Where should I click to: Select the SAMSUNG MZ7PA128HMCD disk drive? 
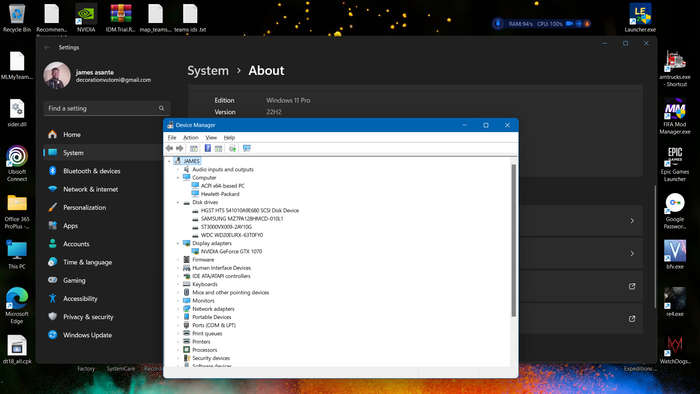click(x=242, y=219)
